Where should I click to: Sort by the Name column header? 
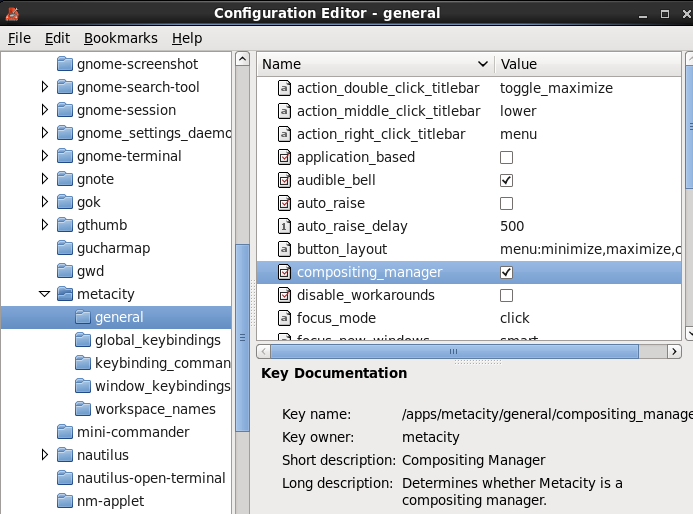[x=376, y=64]
